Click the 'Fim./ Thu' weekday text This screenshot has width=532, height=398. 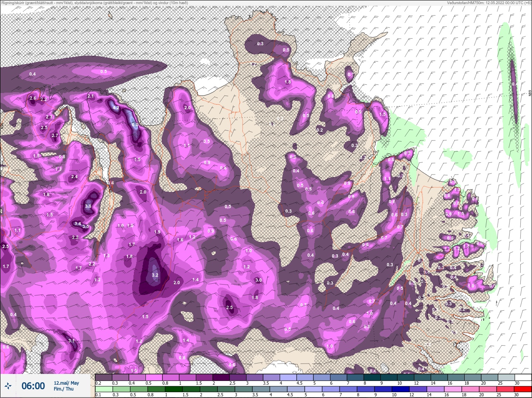64,389
